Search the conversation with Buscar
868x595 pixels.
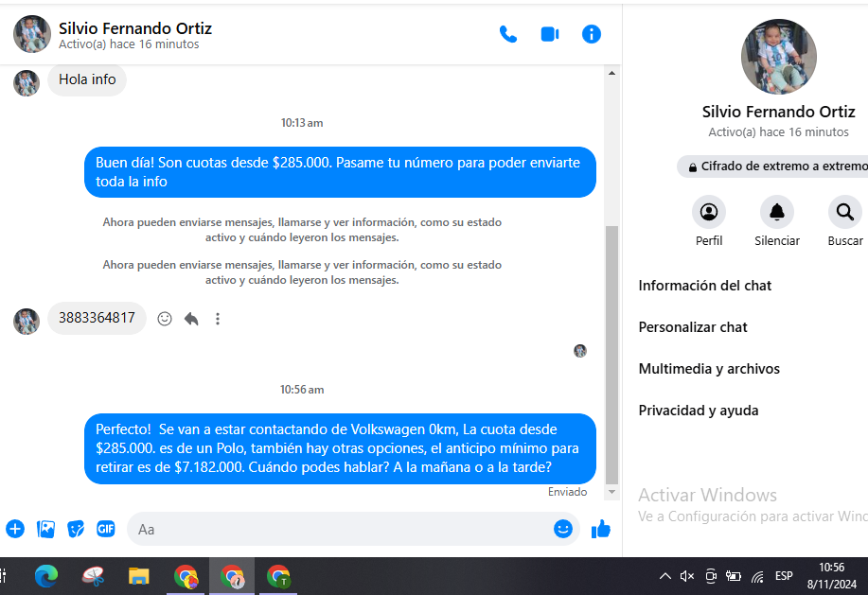click(x=844, y=212)
